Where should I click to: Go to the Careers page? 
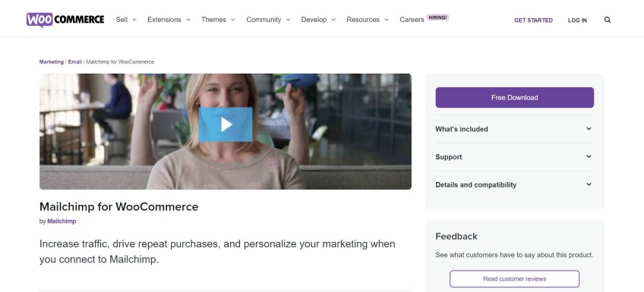[412, 20]
